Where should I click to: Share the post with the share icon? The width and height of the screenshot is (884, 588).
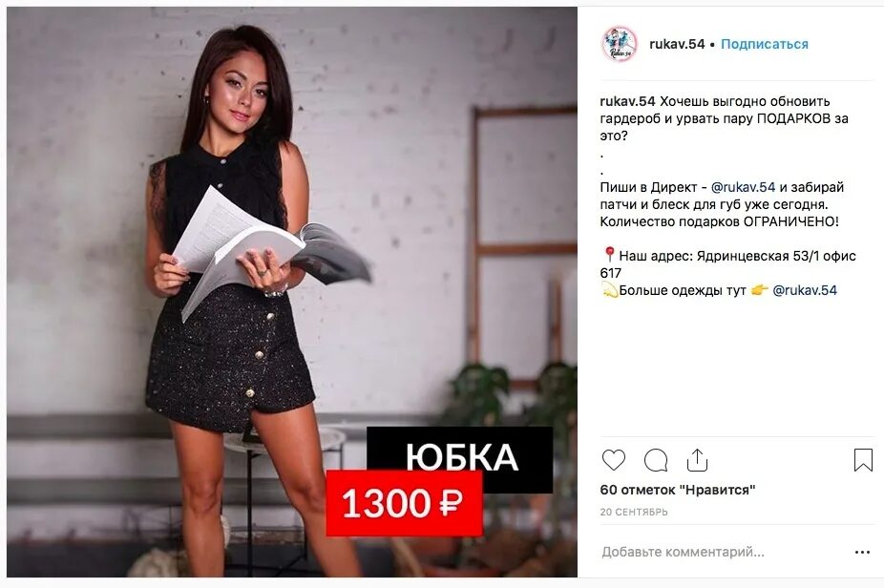pos(698,459)
